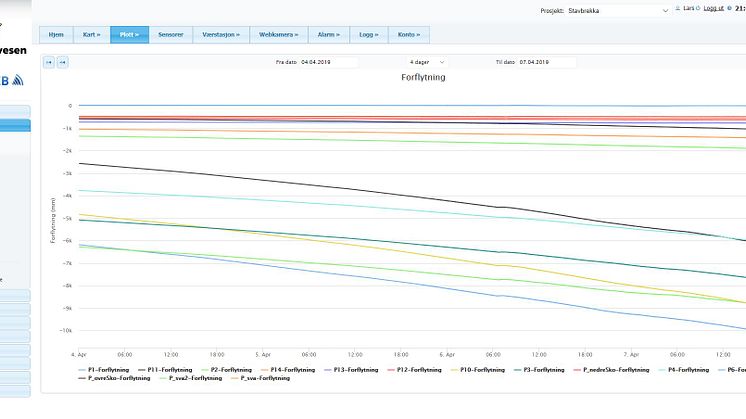The height and width of the screenshot is (419, 746).
Task: Click the Til dato input field
Action: point(547,62)
